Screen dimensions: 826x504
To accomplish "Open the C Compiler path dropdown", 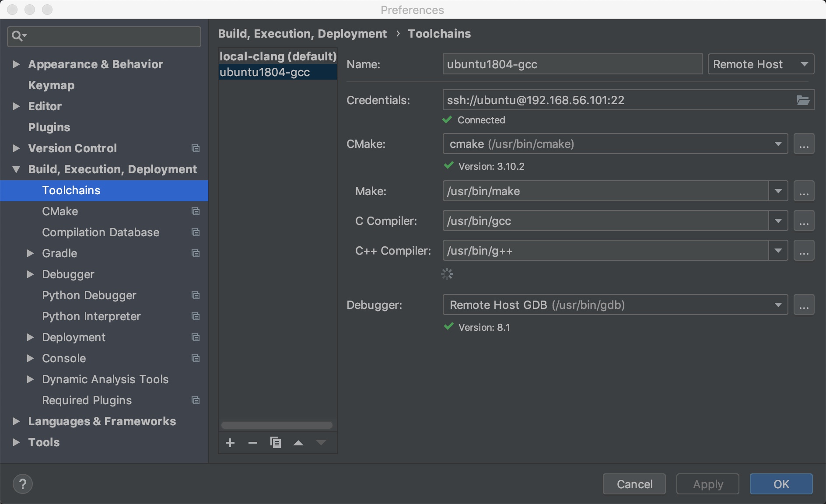I will [778, 221].
